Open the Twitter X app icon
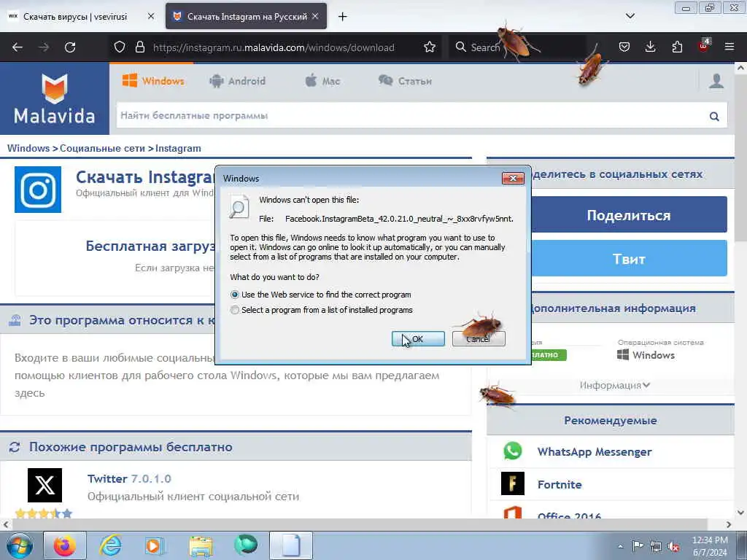Viewport: 747px width, 560px height. click(x=44, y=485)
